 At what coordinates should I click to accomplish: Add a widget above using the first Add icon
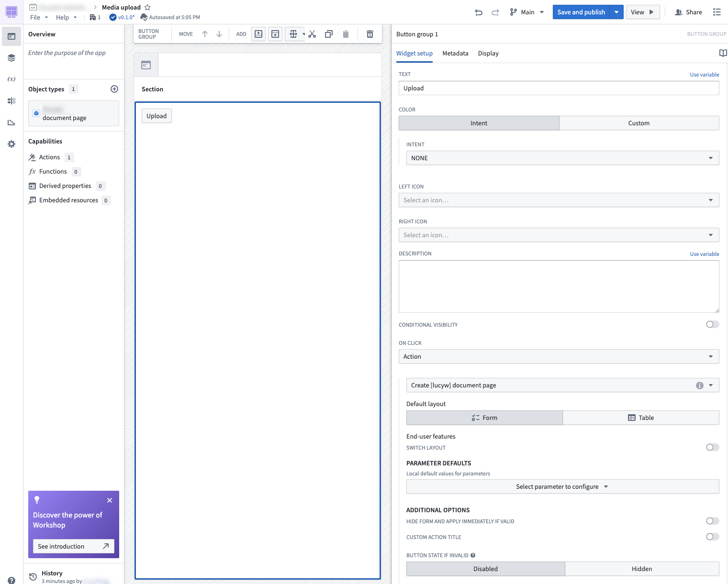(x=258, y=33)
